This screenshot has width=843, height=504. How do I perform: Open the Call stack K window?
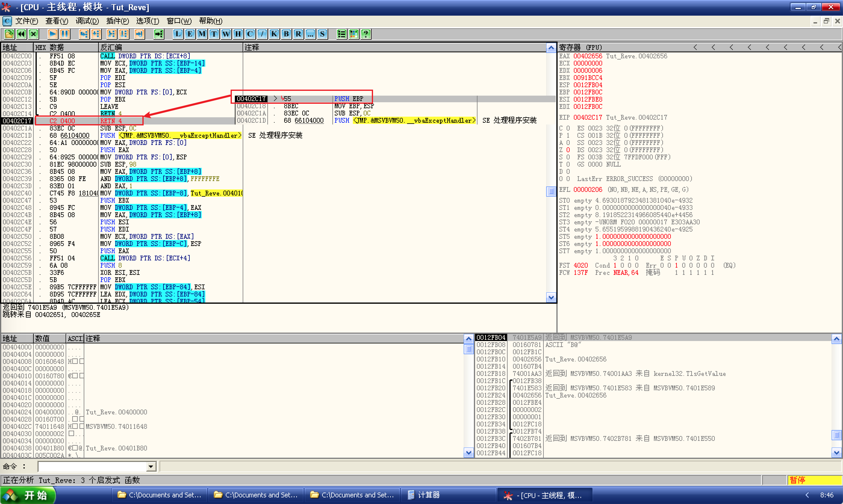274,34
